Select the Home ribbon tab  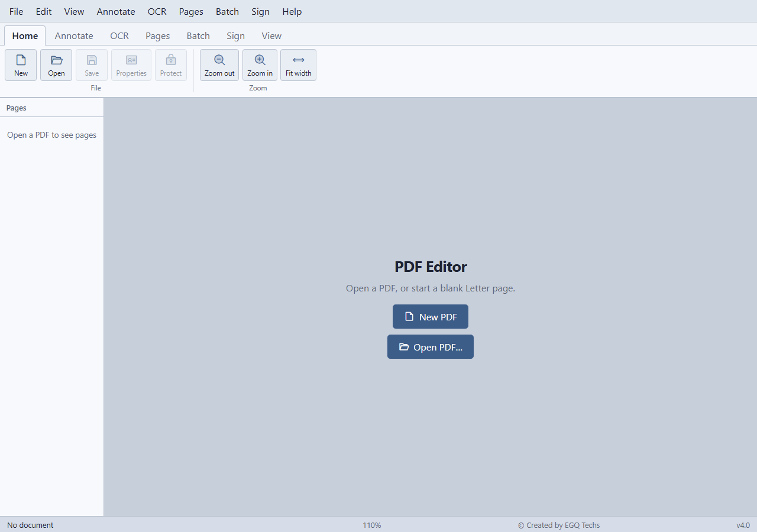tap(25, 35)
